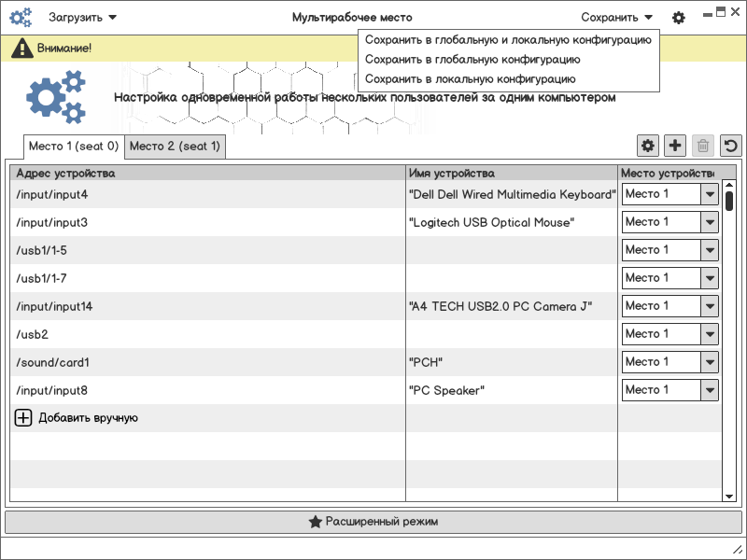Click the "PC Speaker" device name

[x=446, y=390]
